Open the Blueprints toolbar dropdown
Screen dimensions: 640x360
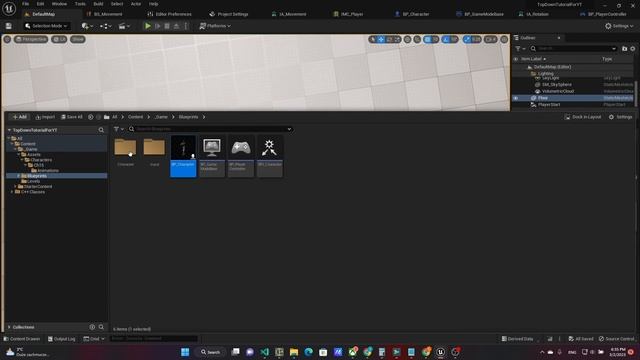coord(105,26)
